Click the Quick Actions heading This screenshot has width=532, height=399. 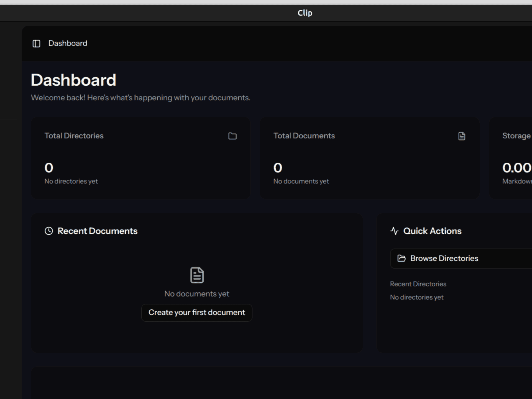coord(432,231)
